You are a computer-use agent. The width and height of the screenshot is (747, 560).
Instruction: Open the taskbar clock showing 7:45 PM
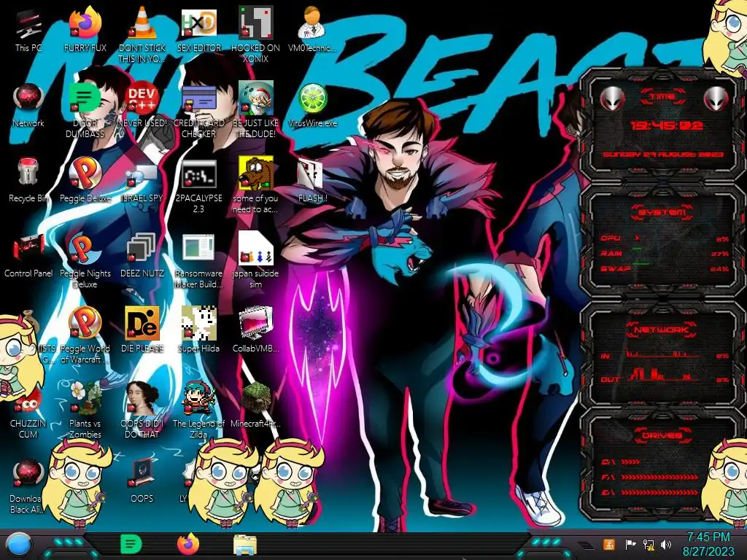[708, 544]
